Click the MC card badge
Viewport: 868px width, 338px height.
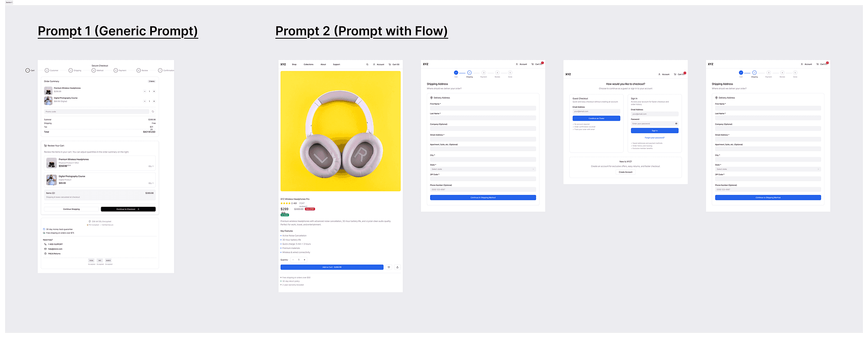(100, 261)
